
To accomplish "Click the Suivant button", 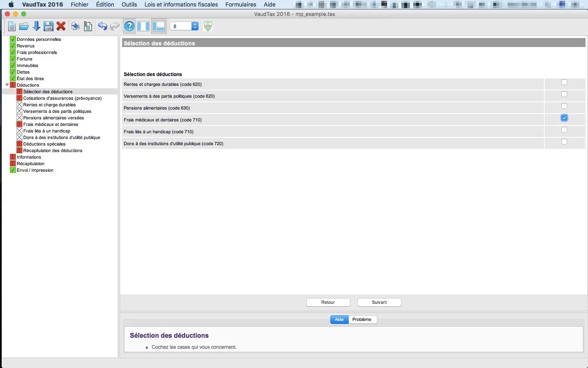I will coord(379,302).
